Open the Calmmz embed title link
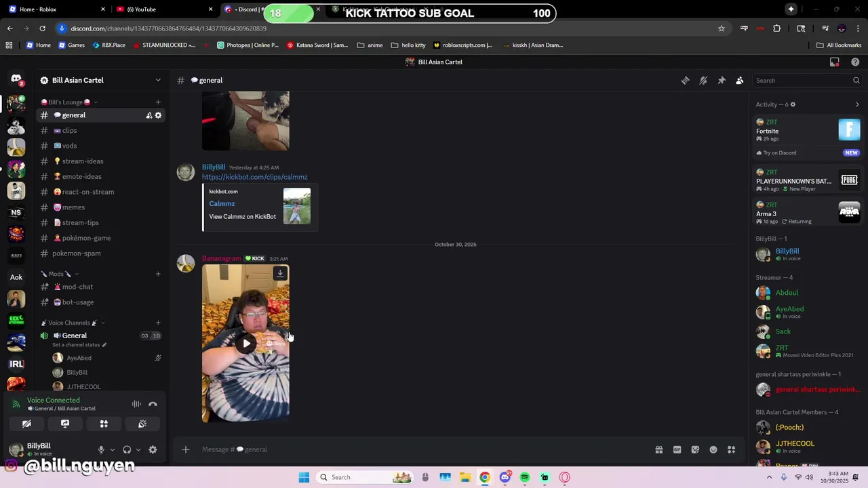 point(222,203)
